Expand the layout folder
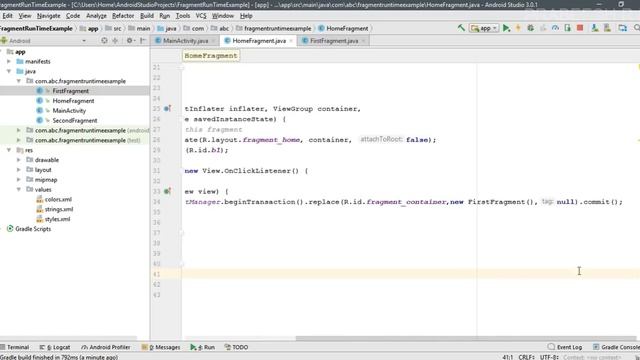 pyautogui.click(x=19, y=169)
